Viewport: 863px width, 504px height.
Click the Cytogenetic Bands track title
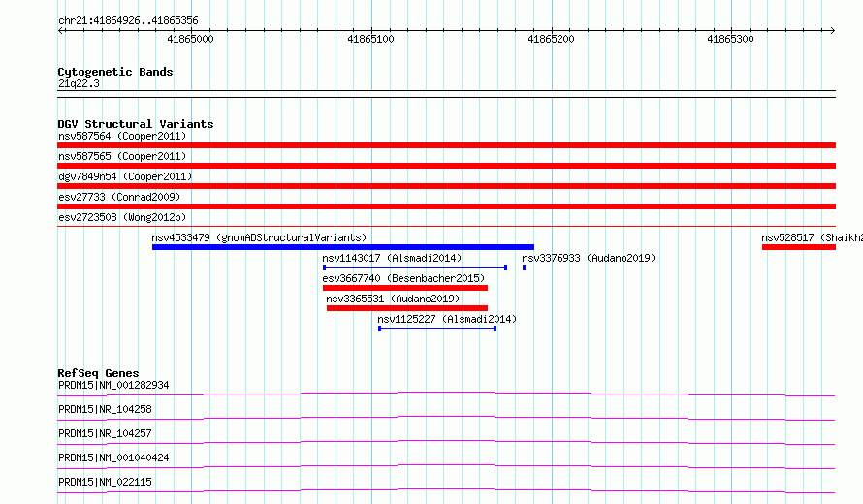click(115, 72)
